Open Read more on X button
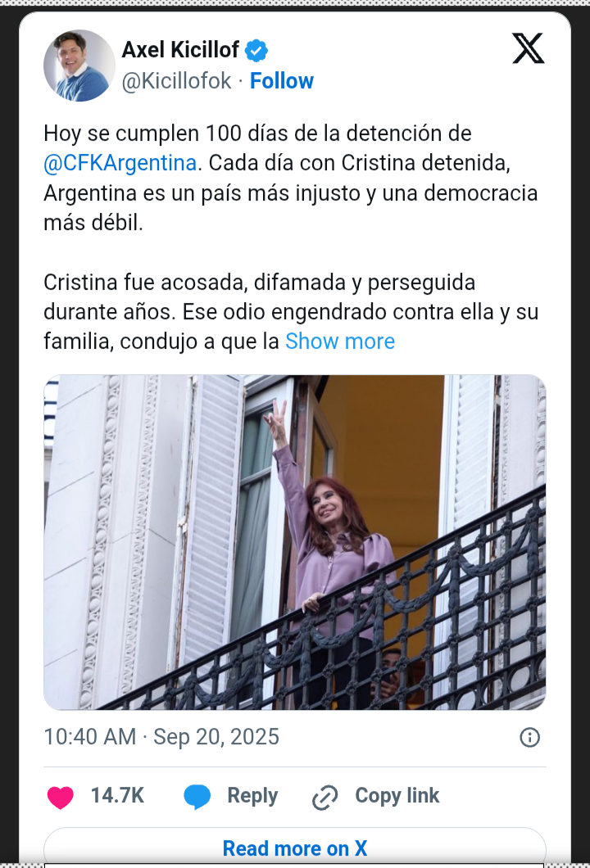Image resolution: width=590 pixels, height=868 pixels. 295,847
